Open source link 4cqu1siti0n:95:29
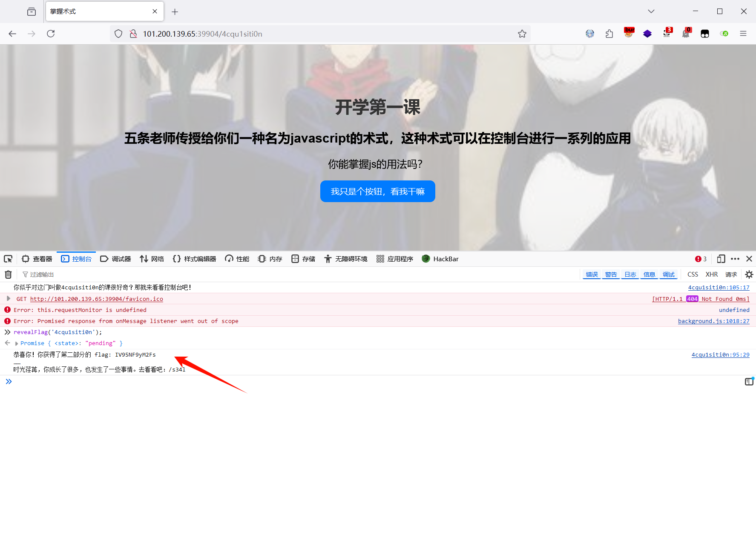The width and height of the screenshot is (756, 540). pyautogui.click(x=720, y=354)
